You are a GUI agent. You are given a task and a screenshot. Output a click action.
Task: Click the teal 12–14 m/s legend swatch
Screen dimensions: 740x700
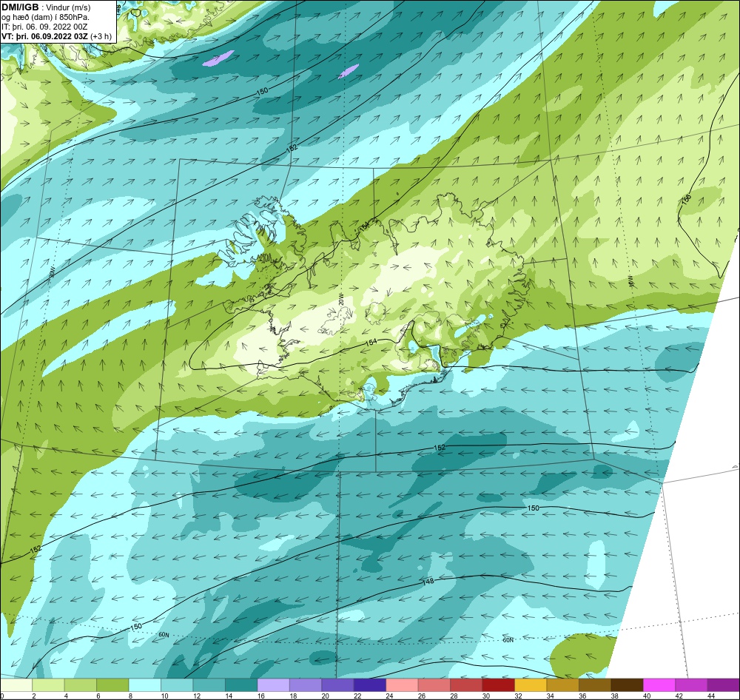point(209,685)
